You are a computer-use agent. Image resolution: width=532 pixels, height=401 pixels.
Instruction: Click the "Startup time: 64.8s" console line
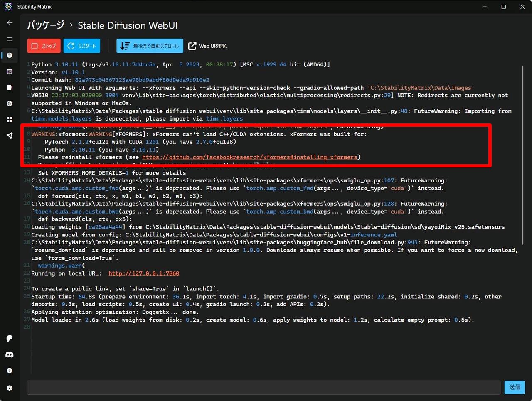point(266,300)
